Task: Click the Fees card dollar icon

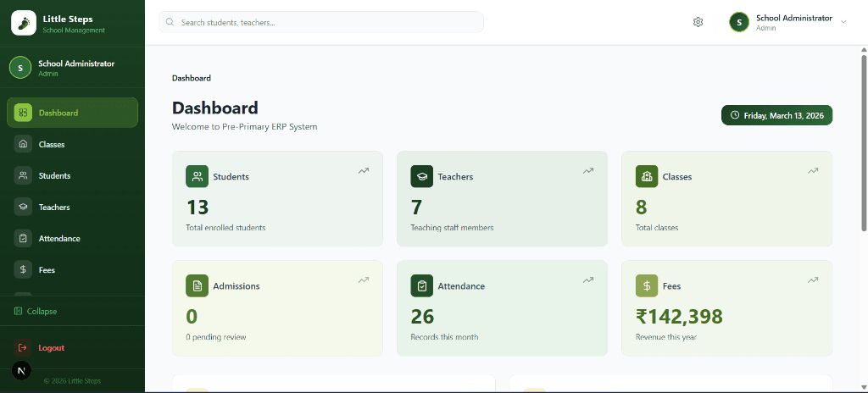Action: (x=647, y=285)
